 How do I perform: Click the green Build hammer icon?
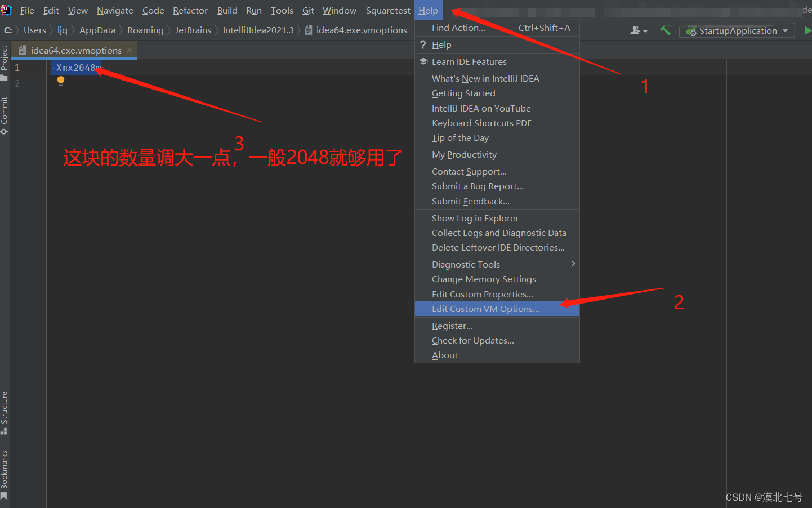[x=666, y=30]
